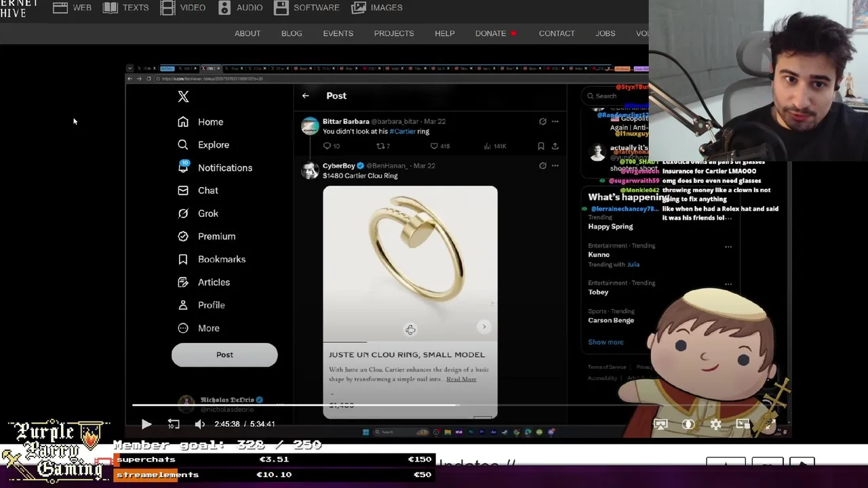868x488 pixels.
Task: Click the DONATE link
Action: point(496,33)
